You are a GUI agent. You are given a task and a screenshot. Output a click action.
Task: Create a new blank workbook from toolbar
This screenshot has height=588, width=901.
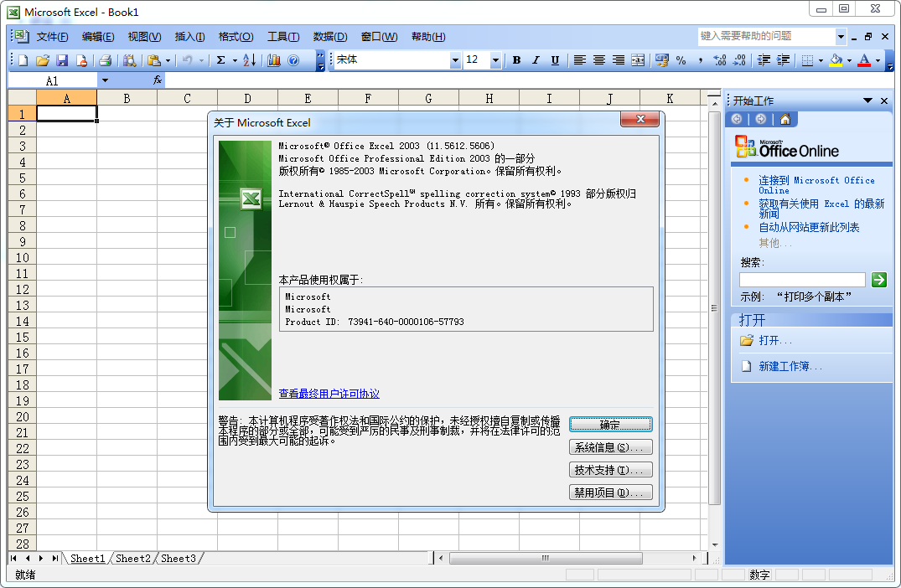pos(23,60)
